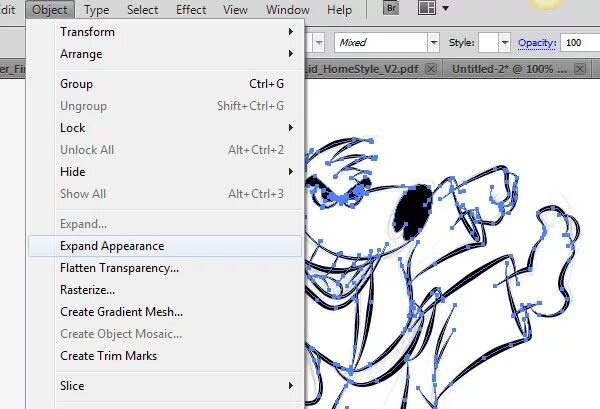The width and height of the screenshot is (600, 409).
Task: Click the Opacity value field showing 100
Action: pos(580,42)
